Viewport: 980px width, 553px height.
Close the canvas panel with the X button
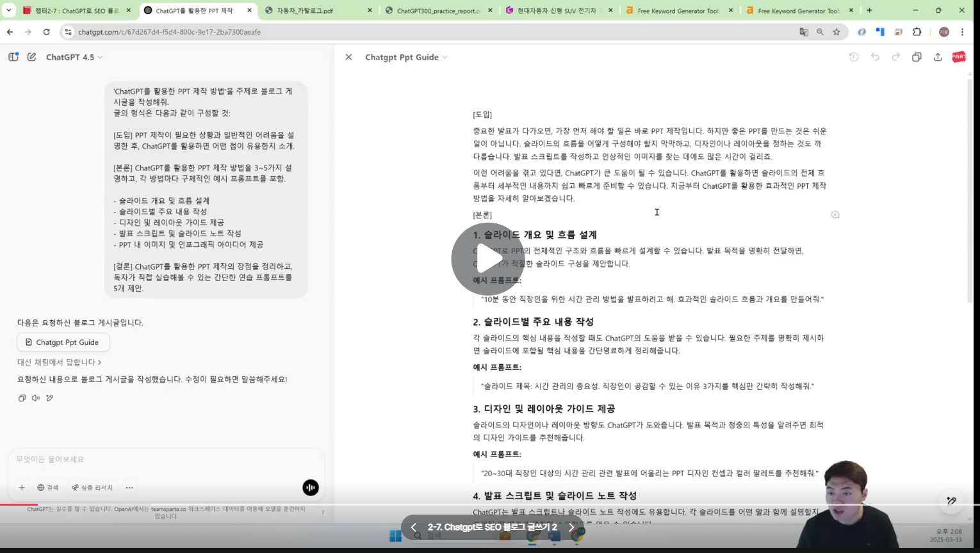coord(348,57)
